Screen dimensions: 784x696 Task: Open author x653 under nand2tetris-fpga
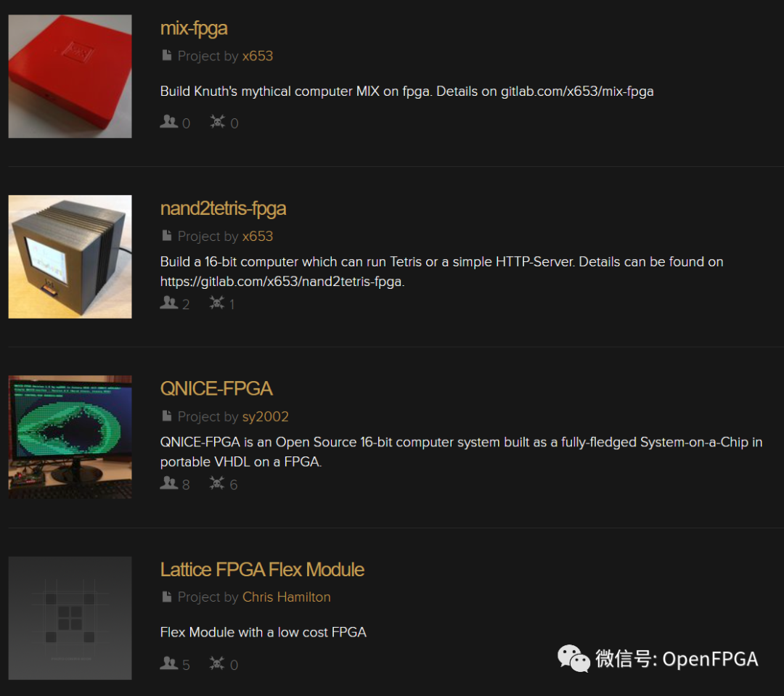[x=258, y=237]
